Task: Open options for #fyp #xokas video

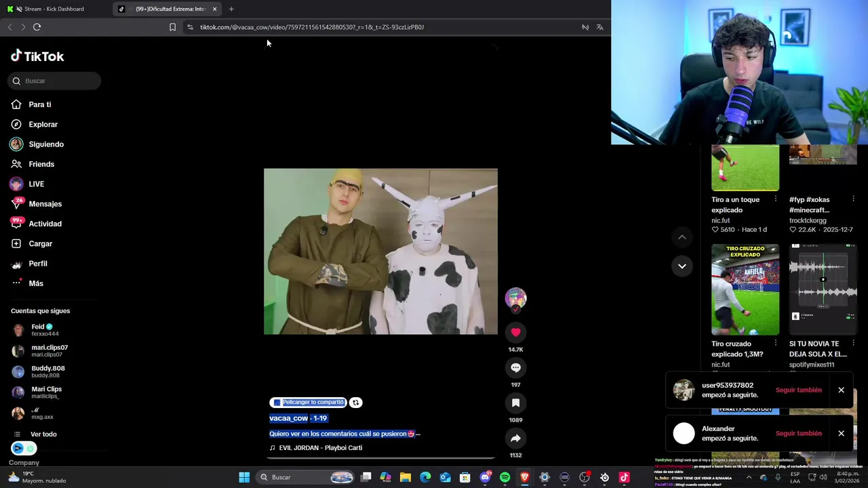Action: (853, 199)
